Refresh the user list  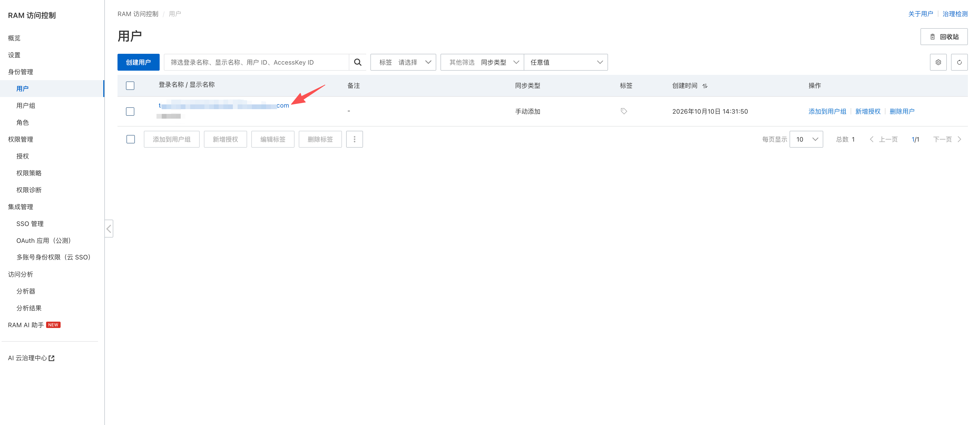[959, 62]
